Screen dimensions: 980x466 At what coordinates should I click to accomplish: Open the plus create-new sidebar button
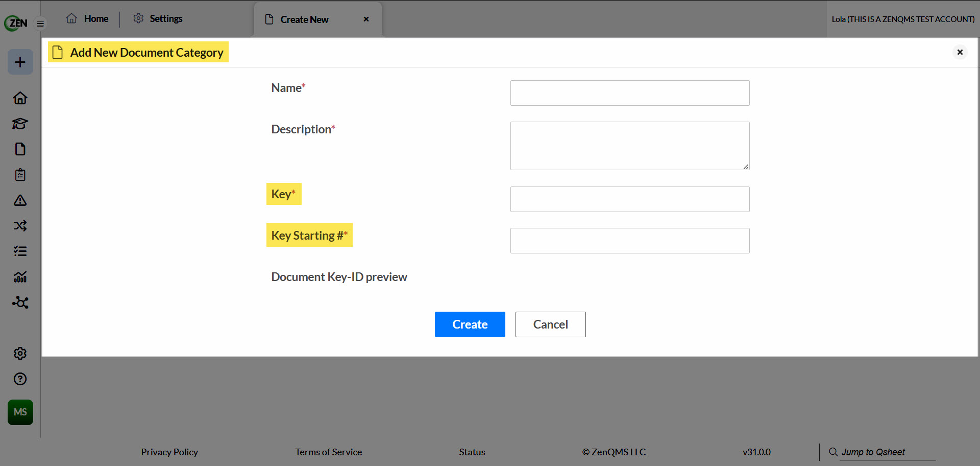coord(20,62)
